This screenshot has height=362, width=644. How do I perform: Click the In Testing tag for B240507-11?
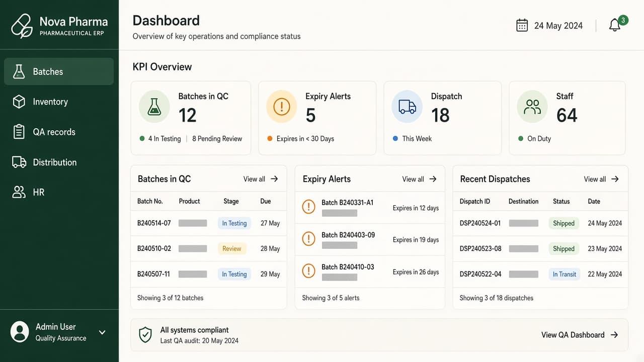pos(234,274)
